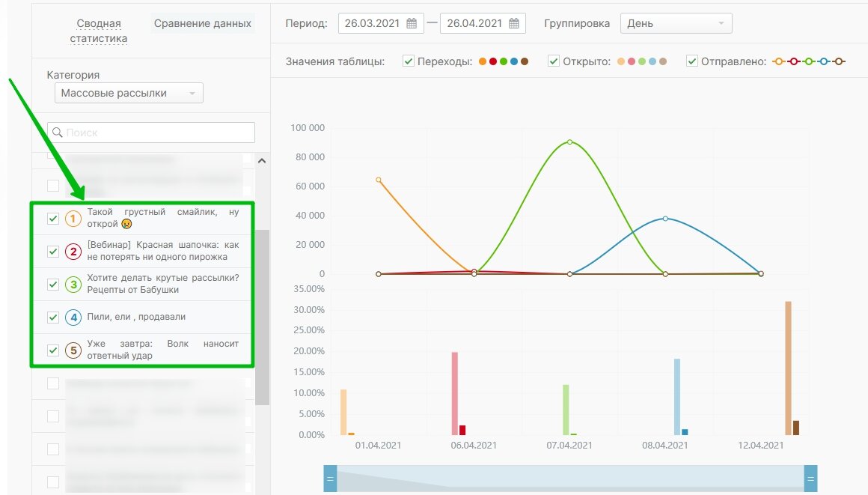Click the brown number 5 badge
This screenshot has height=495, width=868.
[73, 350]
